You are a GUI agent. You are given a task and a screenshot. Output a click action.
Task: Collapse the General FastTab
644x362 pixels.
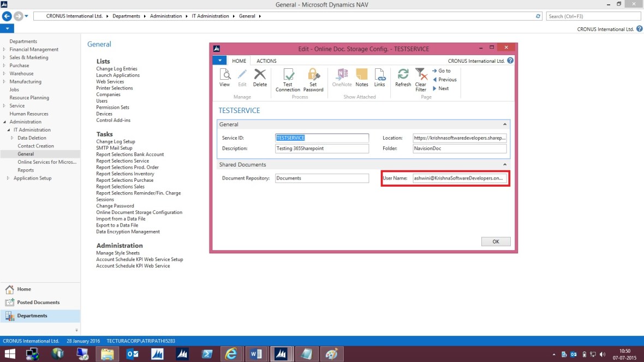[505, 124]
